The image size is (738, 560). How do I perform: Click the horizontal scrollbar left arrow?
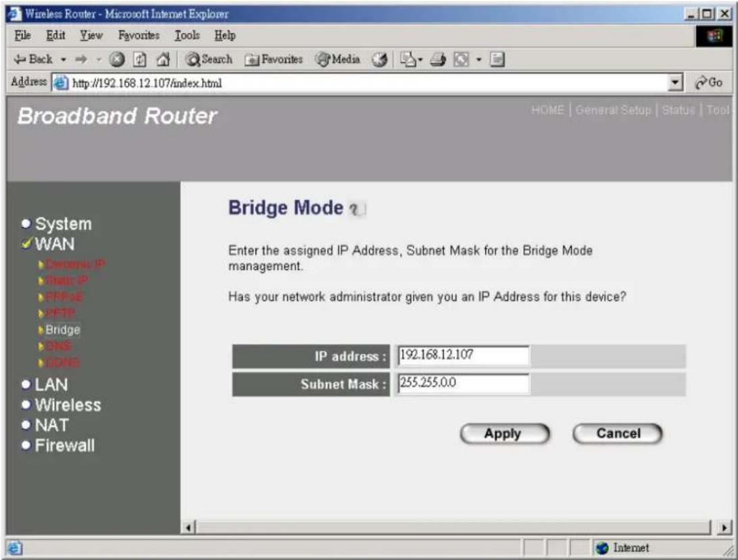[x=189, y=528]
